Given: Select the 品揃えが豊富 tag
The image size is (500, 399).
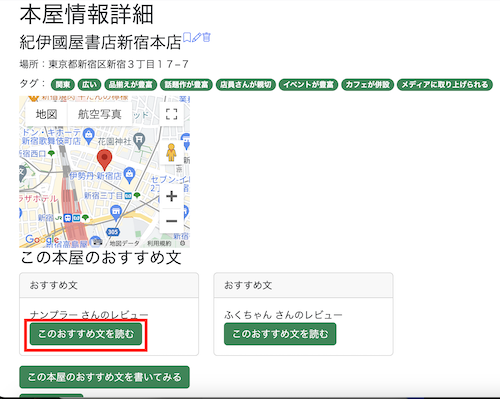Looking at the screenshot, I should (x=131, y=85).
